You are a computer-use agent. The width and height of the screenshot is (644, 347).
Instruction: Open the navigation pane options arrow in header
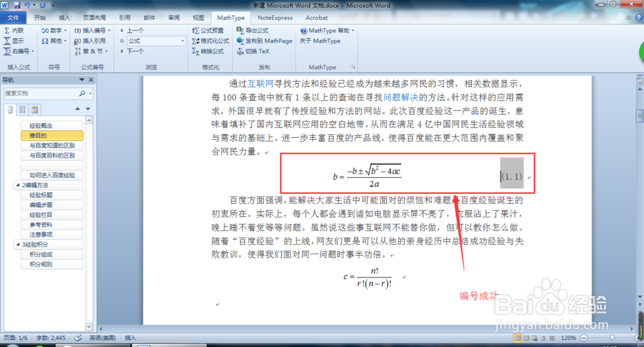coord(81,80)
